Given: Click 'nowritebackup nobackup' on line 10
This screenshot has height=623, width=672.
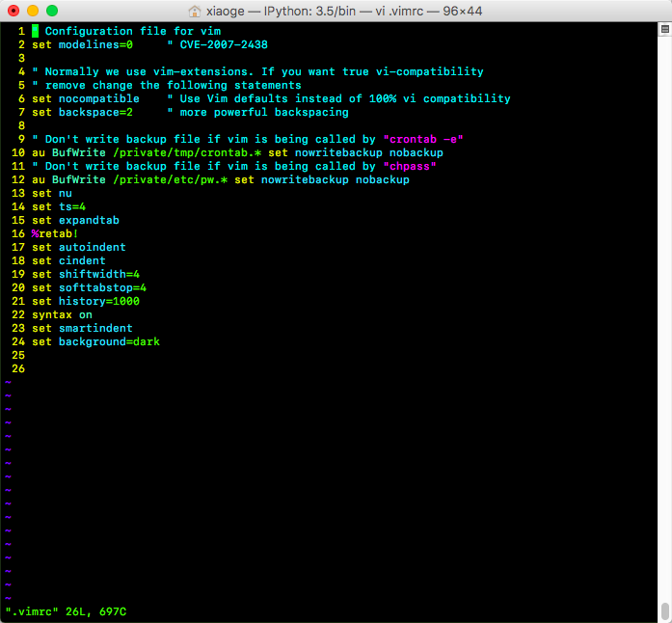Looking at the screenshot, I should [x=369, y=152].
